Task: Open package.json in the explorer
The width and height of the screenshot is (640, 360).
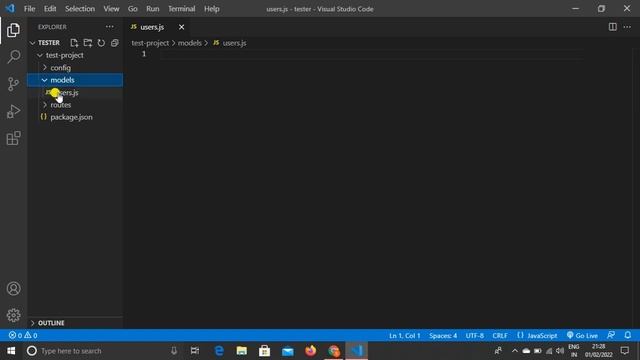Action: tap(71, 117)
